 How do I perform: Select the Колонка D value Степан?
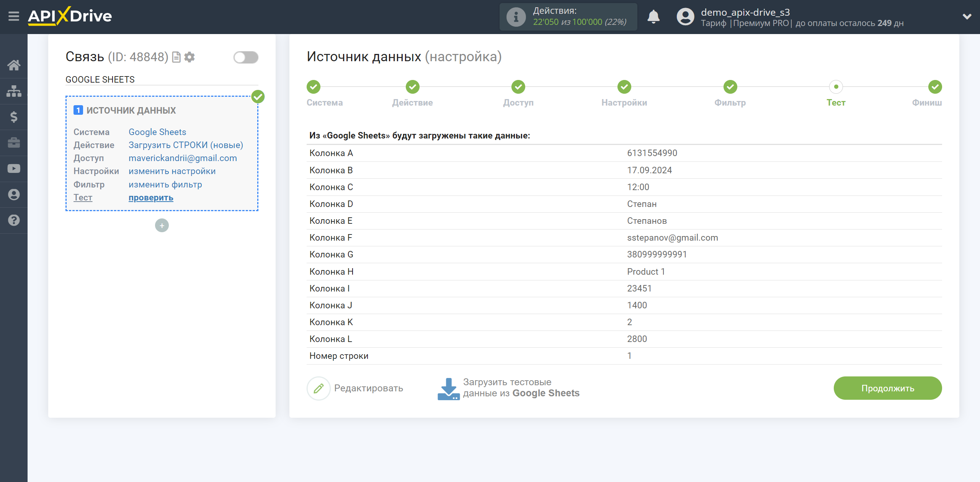(x=642, y=204)
